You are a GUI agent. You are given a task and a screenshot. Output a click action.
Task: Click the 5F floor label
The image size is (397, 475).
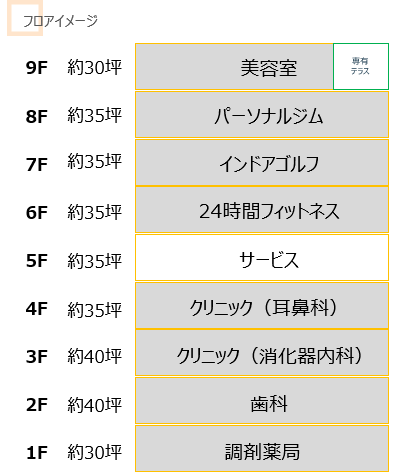pos(37,261)
